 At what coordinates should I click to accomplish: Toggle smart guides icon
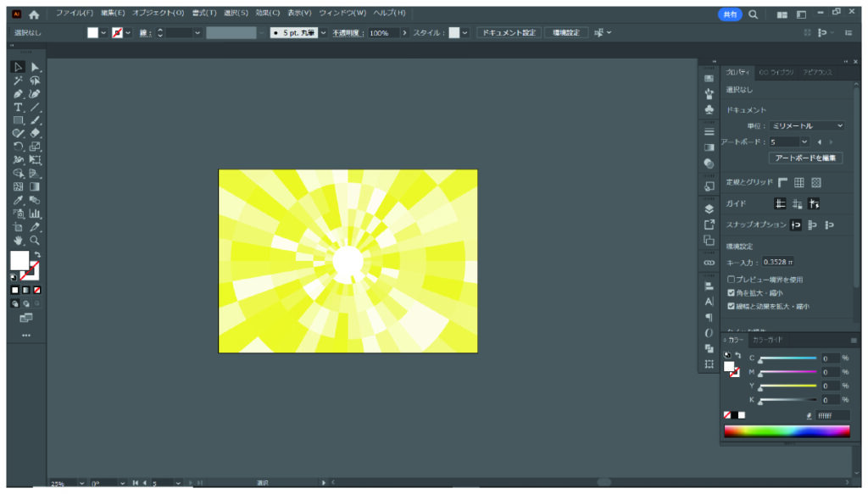click(x=814, y=203)
